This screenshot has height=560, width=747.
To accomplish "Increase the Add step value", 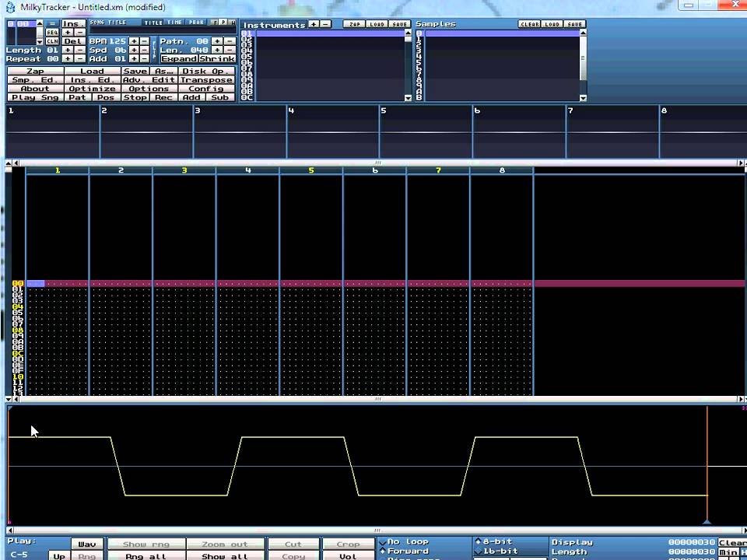I will tap(135, 58).
